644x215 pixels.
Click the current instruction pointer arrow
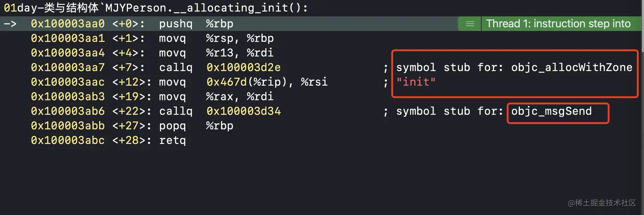pyautogui.click(x=10, y=24)
